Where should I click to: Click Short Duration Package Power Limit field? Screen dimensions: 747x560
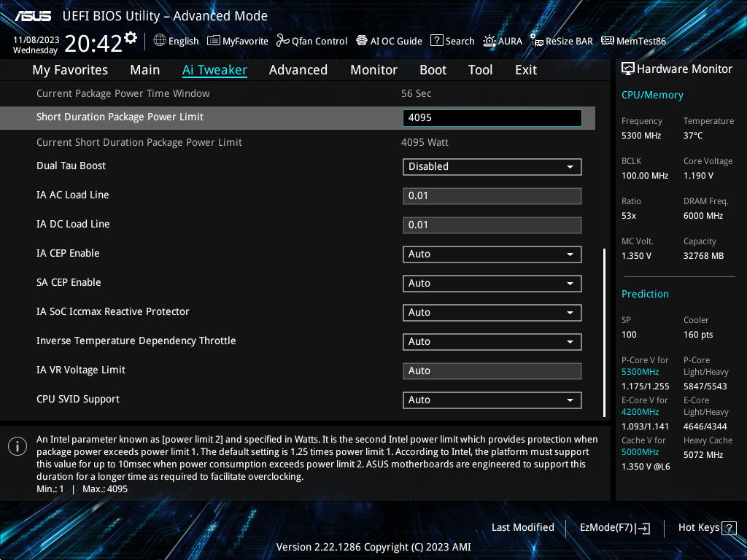tap(492, 118)
